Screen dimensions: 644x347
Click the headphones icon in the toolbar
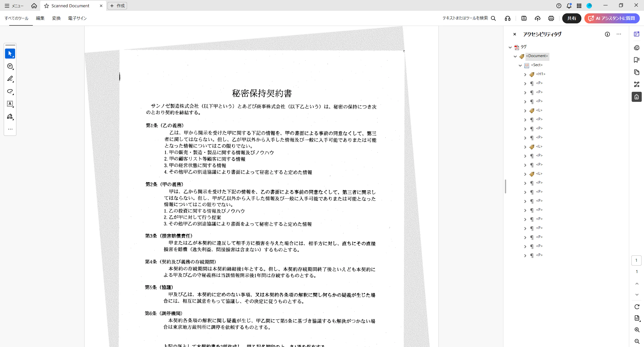508,18
